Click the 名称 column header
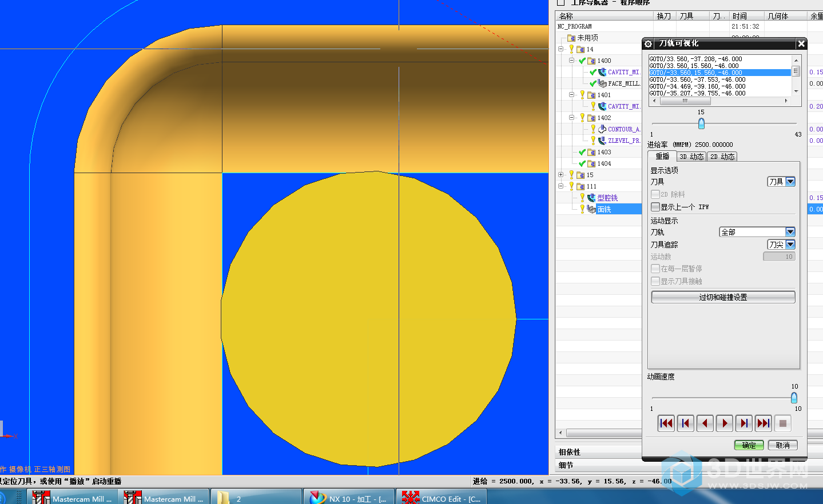Screen dimensions: 823x504 pyautogui.click(x=605, y=16)
